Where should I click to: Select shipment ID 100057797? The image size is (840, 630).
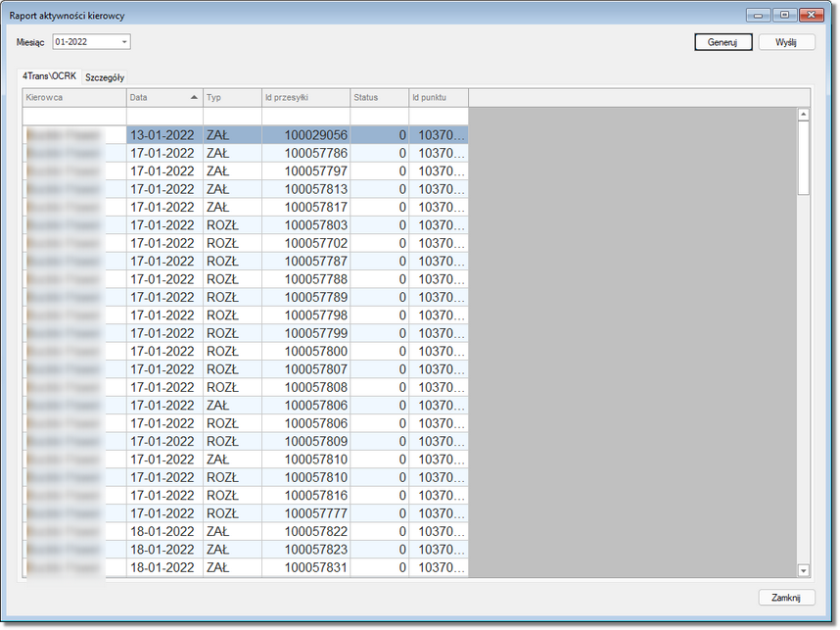coord(305,171)
